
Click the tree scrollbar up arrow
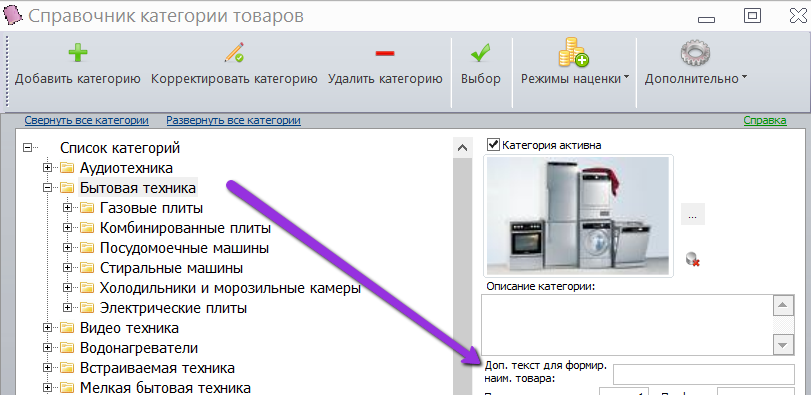(462, 148)
